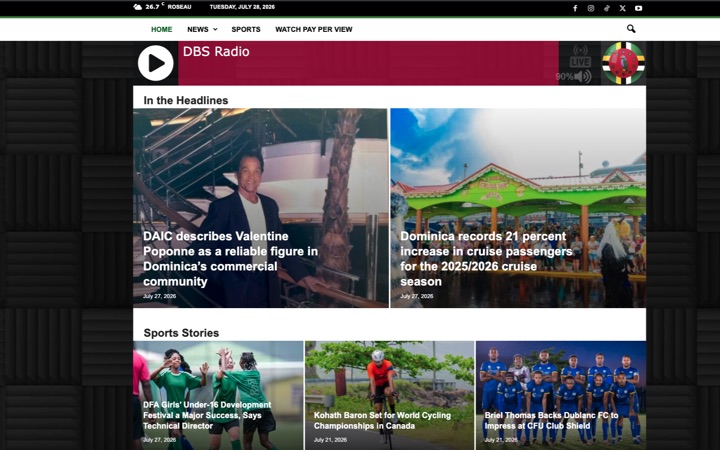Viewport: 720px width, 450px height.
Task: Open the YouTube social icon
Action: (638, 8)
